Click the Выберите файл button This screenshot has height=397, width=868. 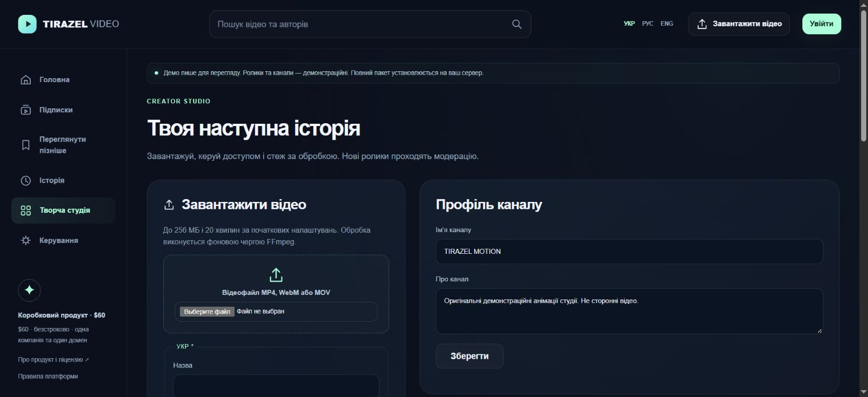click(207, 311)
